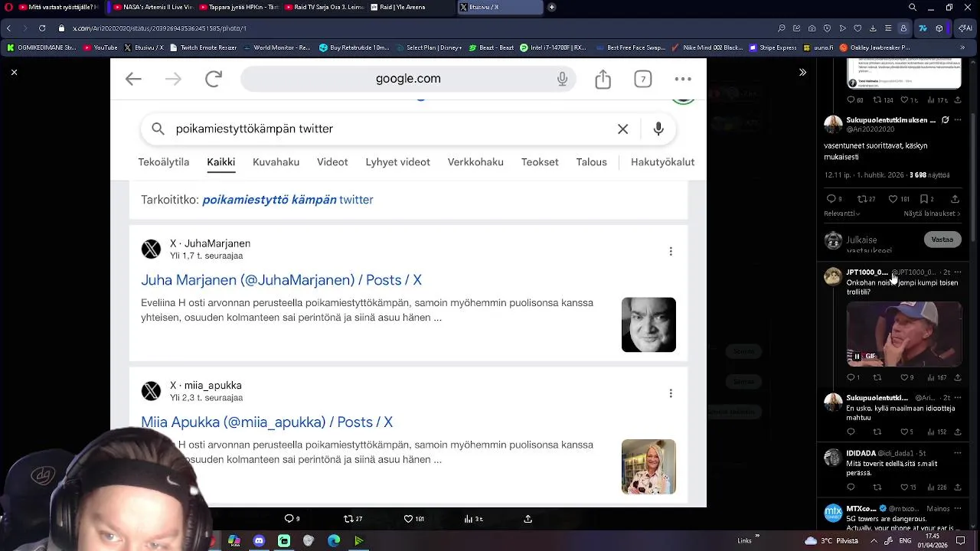The image size is (980, 551).
Task: Open Näytä lainaukset link
Action: tap(932, 213)
